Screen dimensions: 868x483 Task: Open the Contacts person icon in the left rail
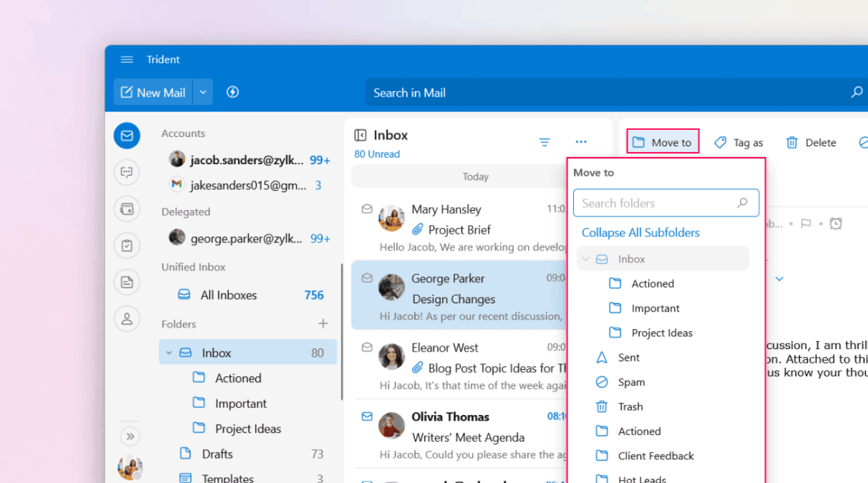[127, 319]
